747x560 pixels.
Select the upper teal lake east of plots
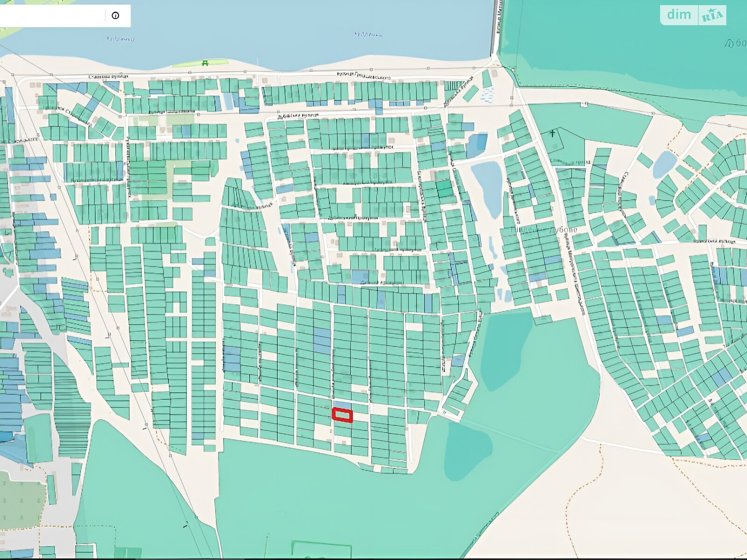point(507,348)
